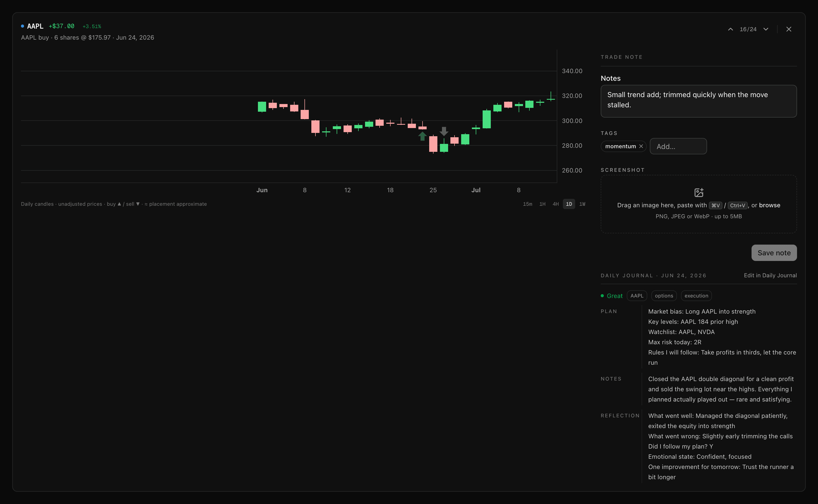Save the trade note
This screenshot has height=504, width=818.
pyautogui.click(x=774, y=253)
